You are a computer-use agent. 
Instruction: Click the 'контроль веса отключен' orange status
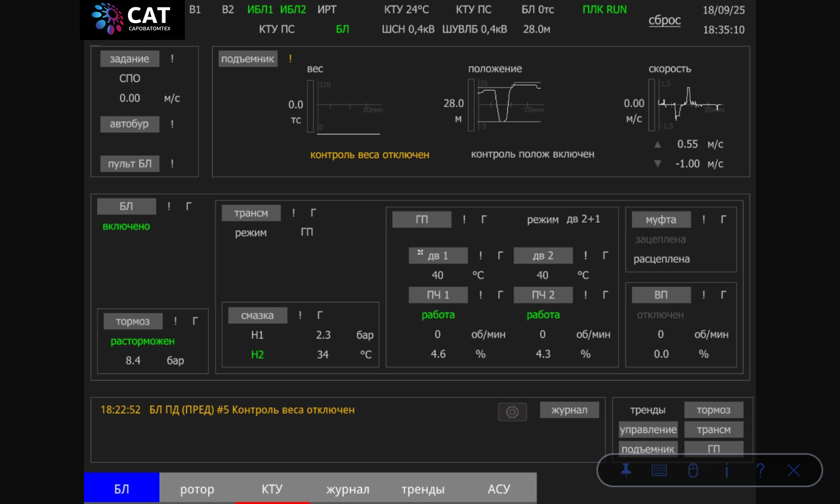pos(370,155)
